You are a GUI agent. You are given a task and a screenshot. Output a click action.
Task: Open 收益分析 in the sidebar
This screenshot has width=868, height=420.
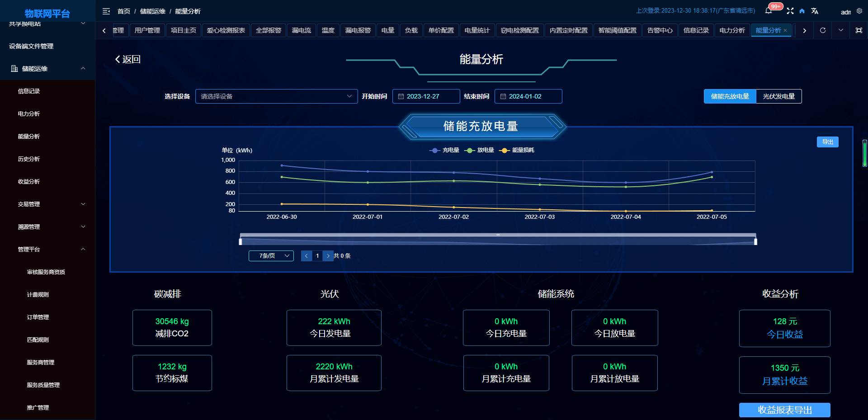point(47,182)
